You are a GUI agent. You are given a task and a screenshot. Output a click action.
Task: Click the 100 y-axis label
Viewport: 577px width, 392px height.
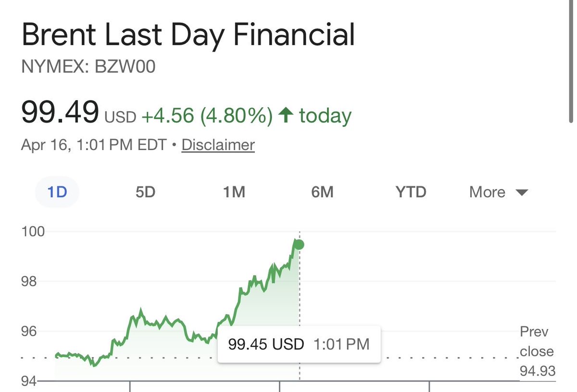[x=33, y=231]
